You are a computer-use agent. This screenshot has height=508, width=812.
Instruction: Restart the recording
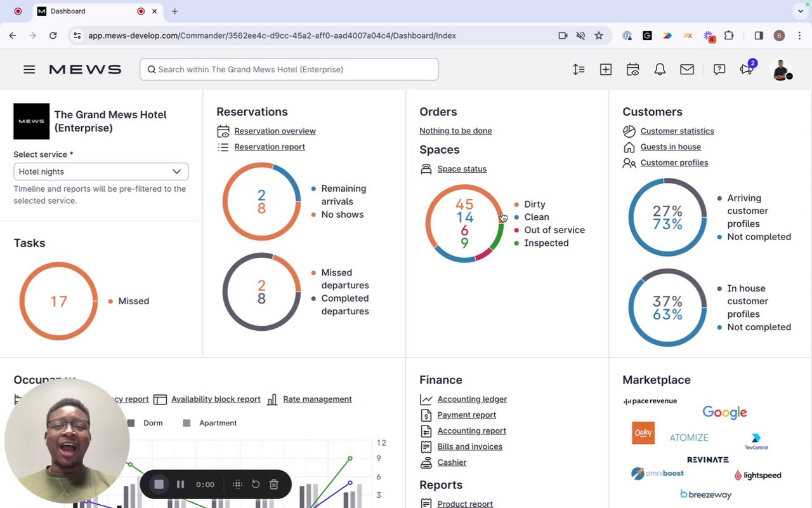click(256, 485)
